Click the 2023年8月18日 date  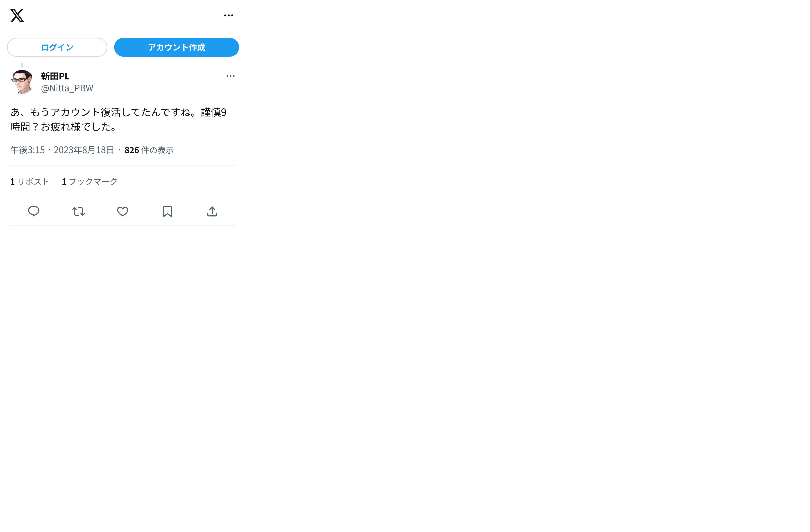pyautogui.click(x=84, y=150)
